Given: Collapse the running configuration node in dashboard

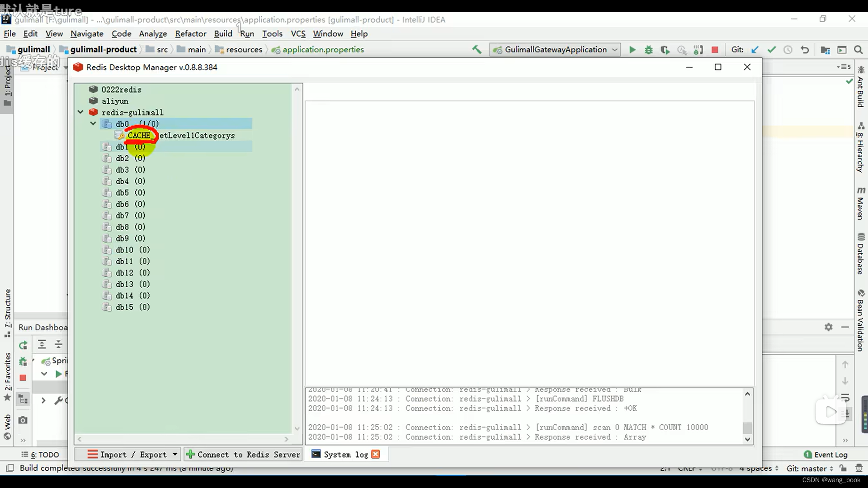Looking at the screenshot, I should click(44, 374).
